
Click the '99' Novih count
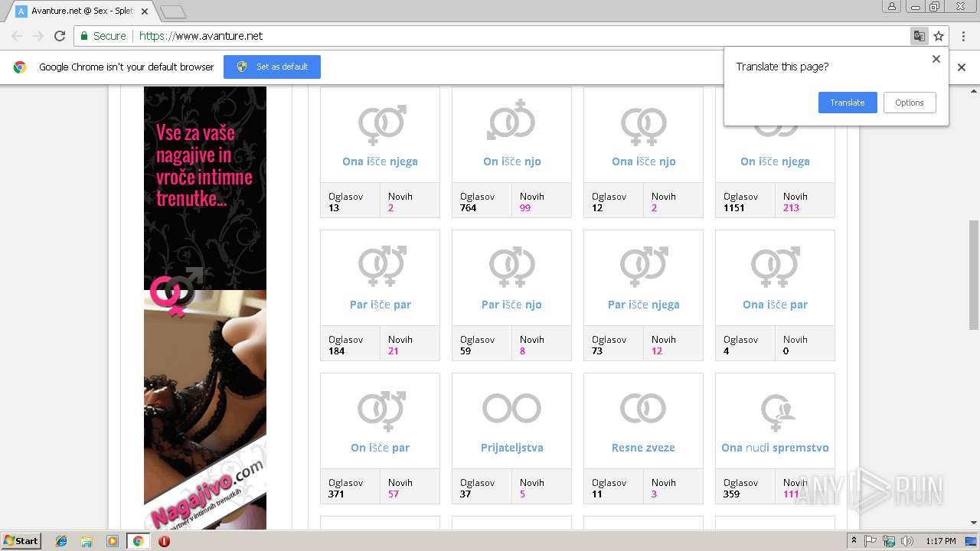(x=525, y=207)
